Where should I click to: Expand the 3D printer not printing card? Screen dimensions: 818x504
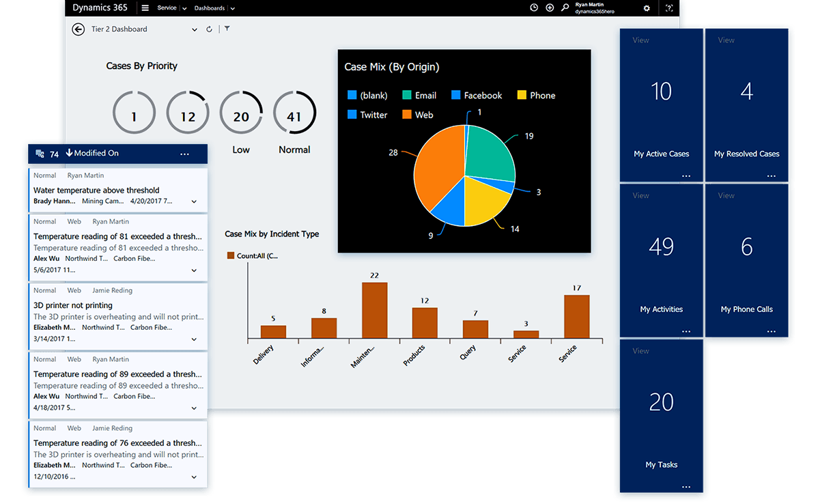[194, 339]
